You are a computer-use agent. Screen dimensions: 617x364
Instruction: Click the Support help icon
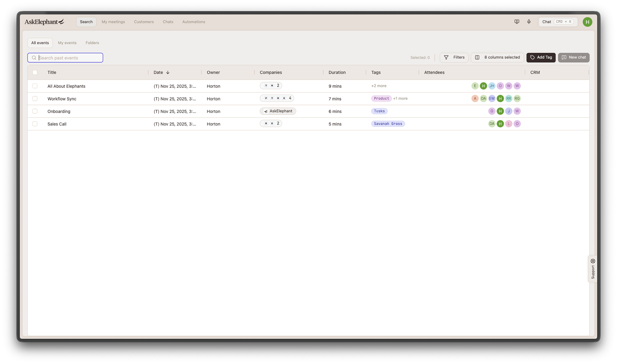593,261
